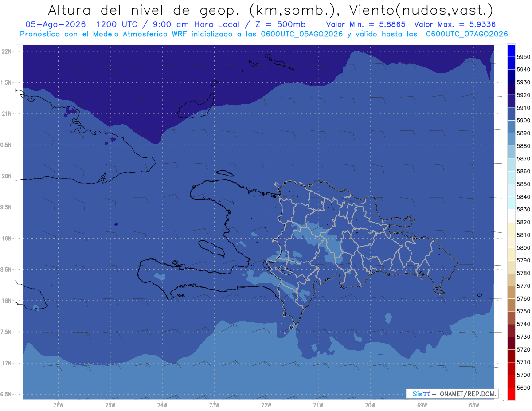The height and width of the screenshot is (411, 532).
Task: Click the '74W' longitude axis label
Action: (162, 405)
